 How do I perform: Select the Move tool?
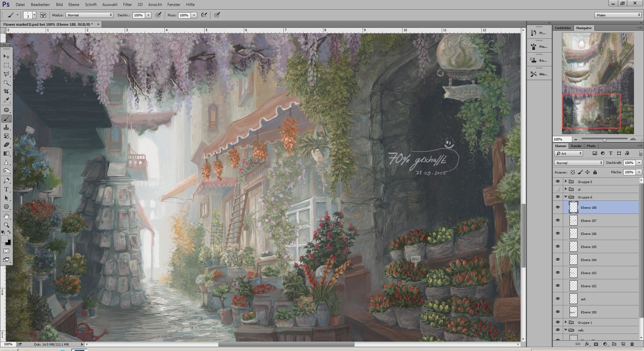click(6, 57)
